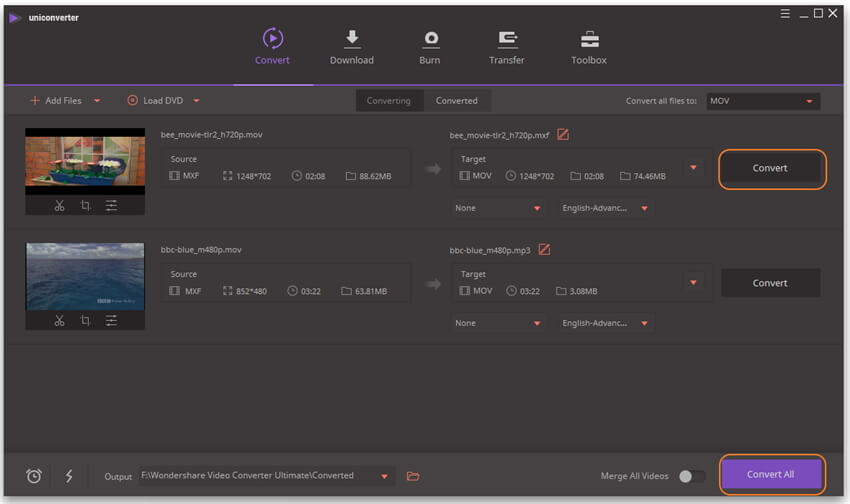Edit the bbc-blue_m480p.mp3 output name
The width and height of the screenshot is (850, 504).
point(544,249)
